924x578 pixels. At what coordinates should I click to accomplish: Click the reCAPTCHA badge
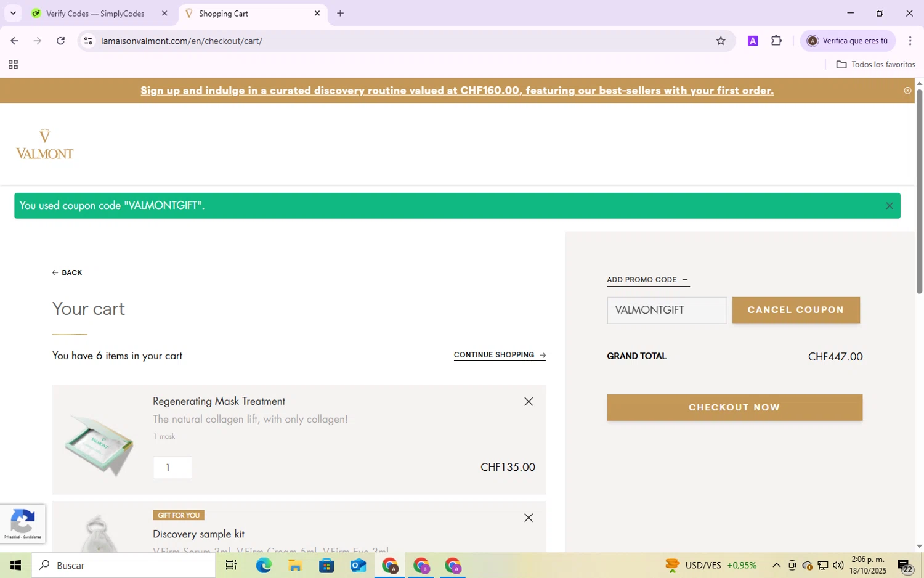23,524
